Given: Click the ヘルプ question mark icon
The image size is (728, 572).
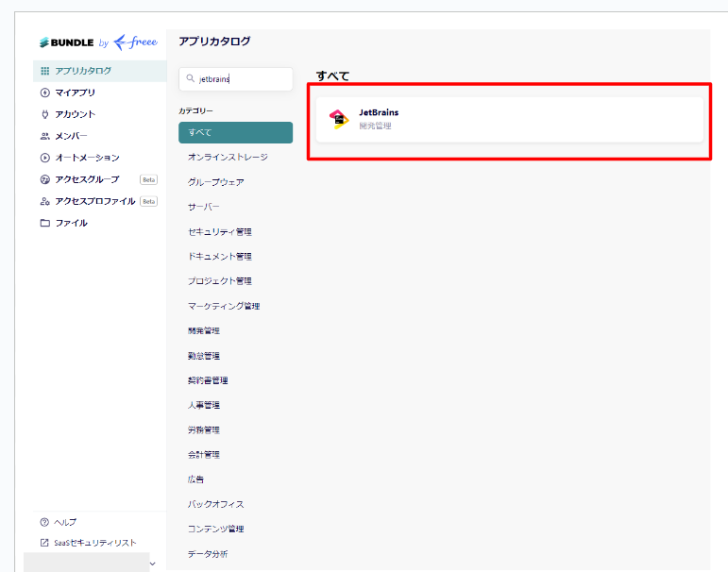Looking at the screenshot, I should (44, 522).
